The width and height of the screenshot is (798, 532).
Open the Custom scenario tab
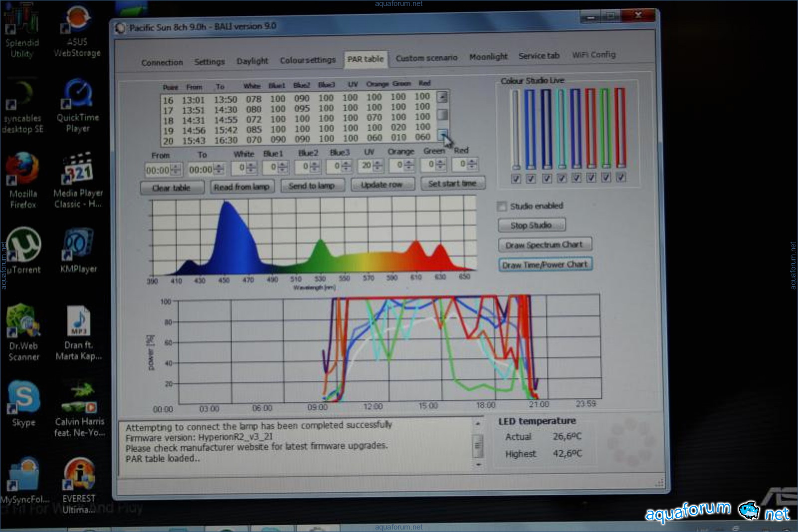click(426, 58)
